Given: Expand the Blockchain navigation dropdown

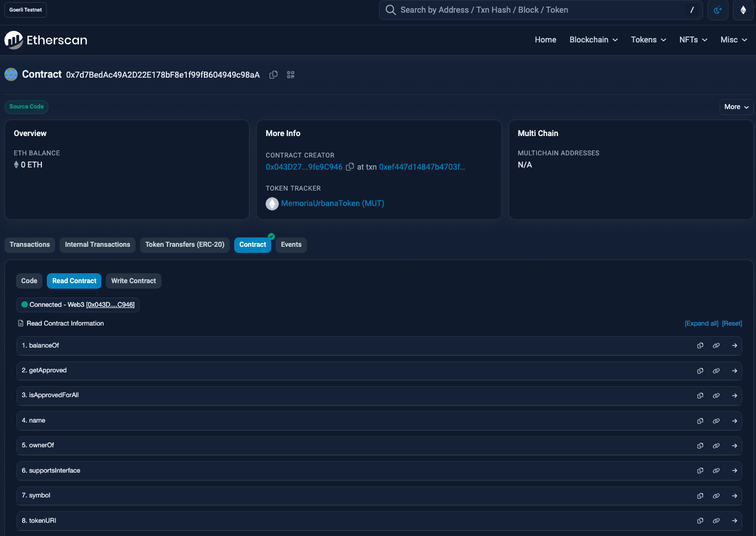Looking at the screenshot, I should (593, 40).
